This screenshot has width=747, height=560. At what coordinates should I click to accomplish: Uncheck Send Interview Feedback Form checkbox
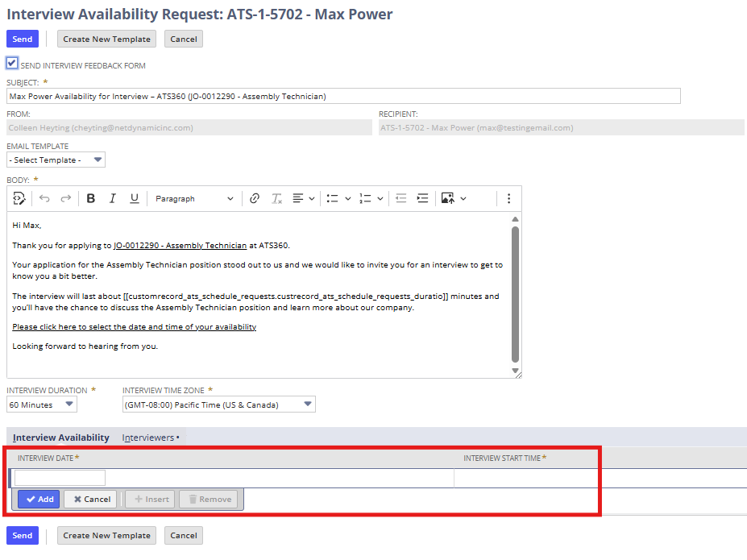pyautogui.click(x=12, y=63)
